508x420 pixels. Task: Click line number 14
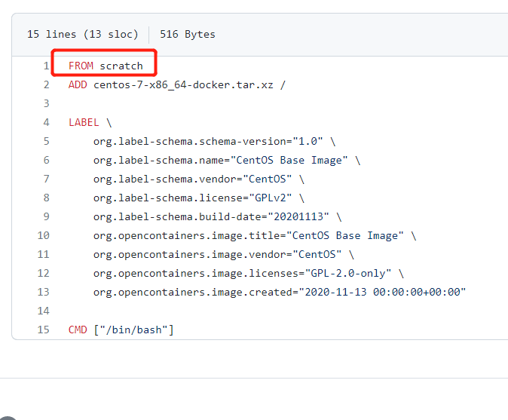[44, 311]
